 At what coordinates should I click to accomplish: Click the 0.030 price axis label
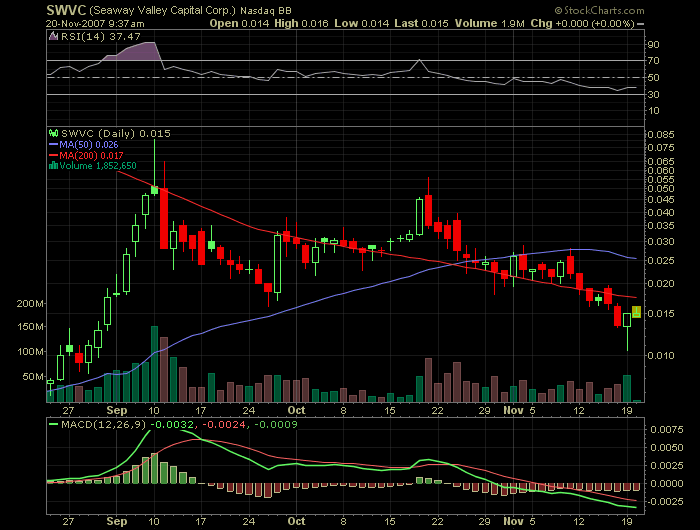pyautogui.click(x=661, y=242)
